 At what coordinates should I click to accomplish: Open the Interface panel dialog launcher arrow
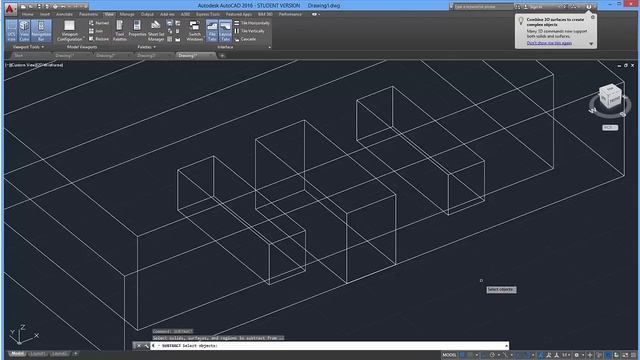tap(269, 48)
